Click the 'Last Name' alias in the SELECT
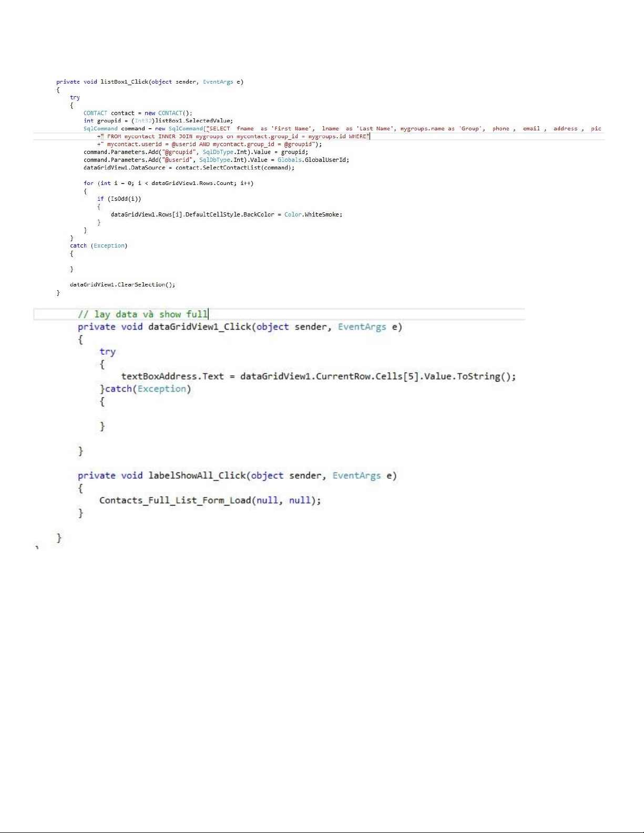Image resolution: width=644 pixels, height=833 pixels. (375, 129)
